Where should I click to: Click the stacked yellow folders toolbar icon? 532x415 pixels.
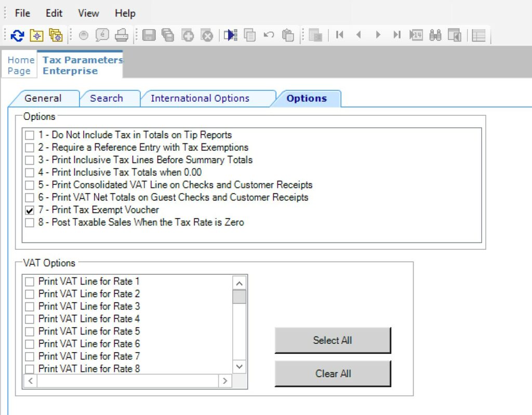click(56, 35)
